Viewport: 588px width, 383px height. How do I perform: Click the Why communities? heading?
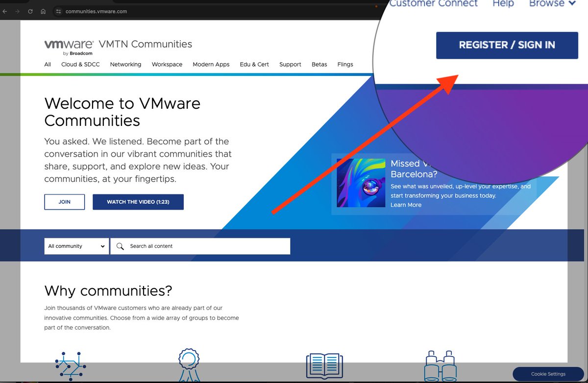coord(108,290)
